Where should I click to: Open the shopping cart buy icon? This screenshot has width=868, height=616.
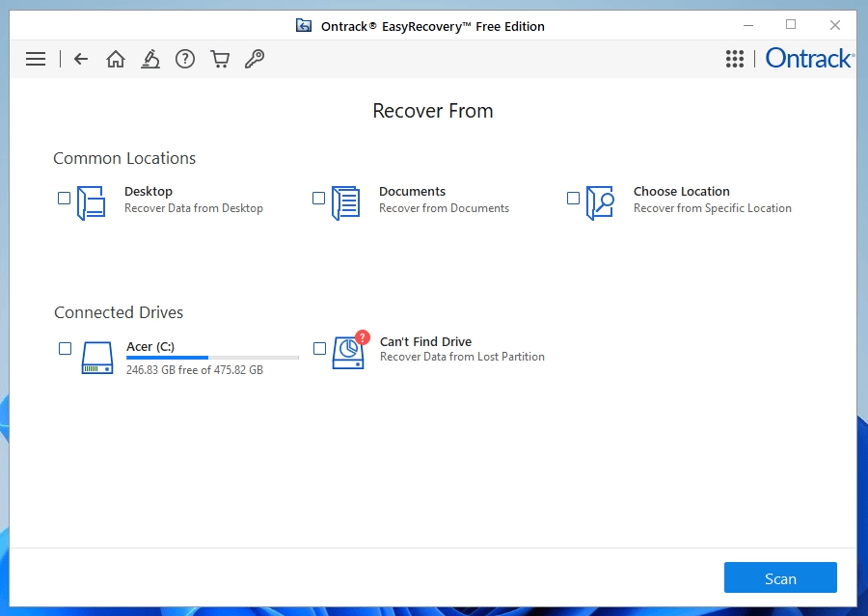[220, 59]
